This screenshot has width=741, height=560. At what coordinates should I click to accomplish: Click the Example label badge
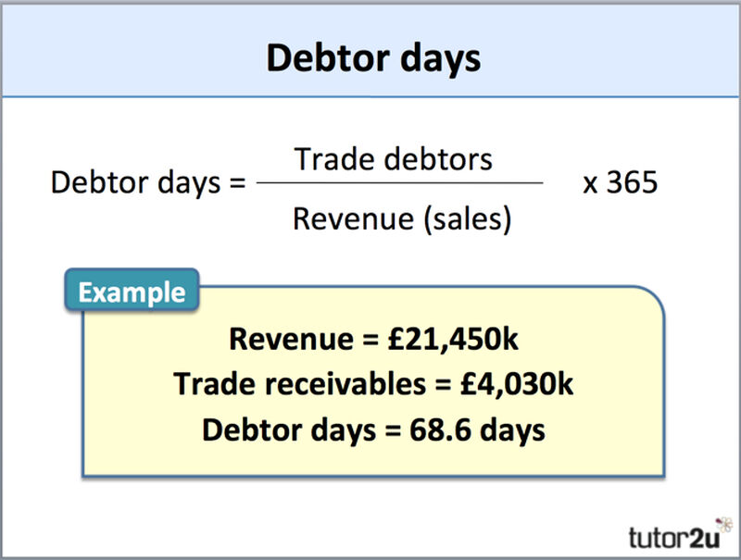tap(132, 290)
